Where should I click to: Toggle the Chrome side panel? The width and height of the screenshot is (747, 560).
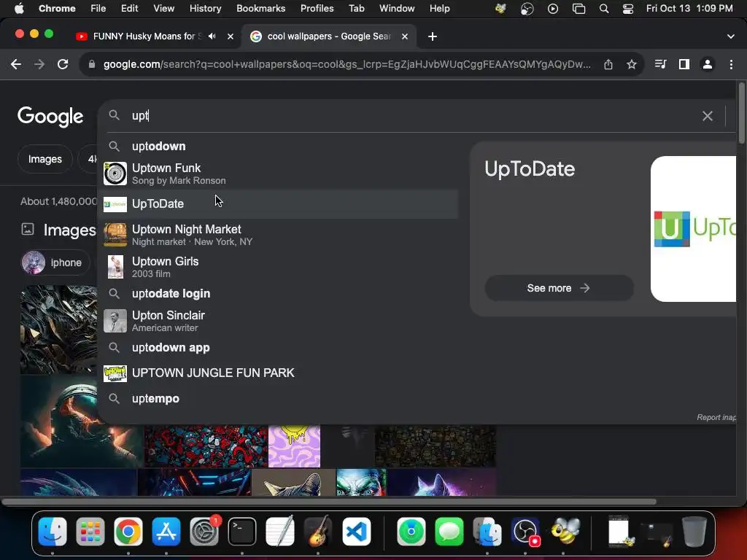point(684,64)
